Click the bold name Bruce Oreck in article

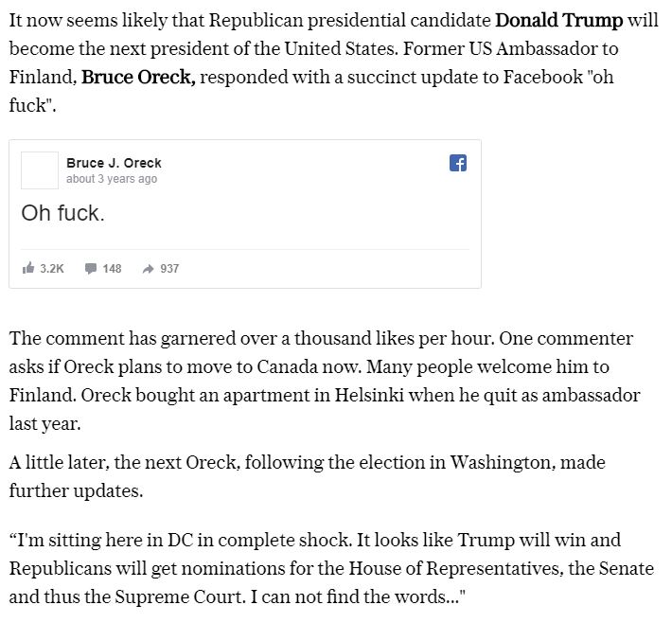pos(138,78)
